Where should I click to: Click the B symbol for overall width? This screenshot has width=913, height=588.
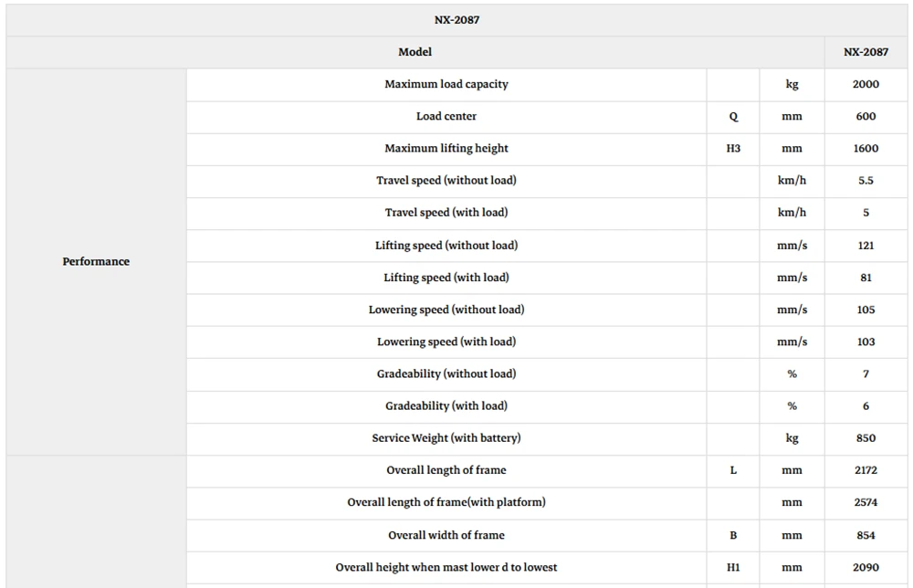(x=733, y=535)
